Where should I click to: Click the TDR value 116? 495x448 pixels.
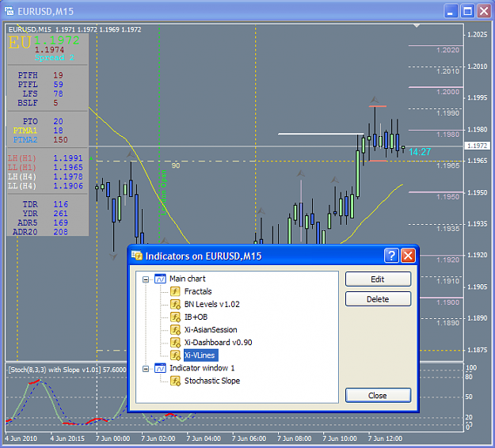click(61, 204)
